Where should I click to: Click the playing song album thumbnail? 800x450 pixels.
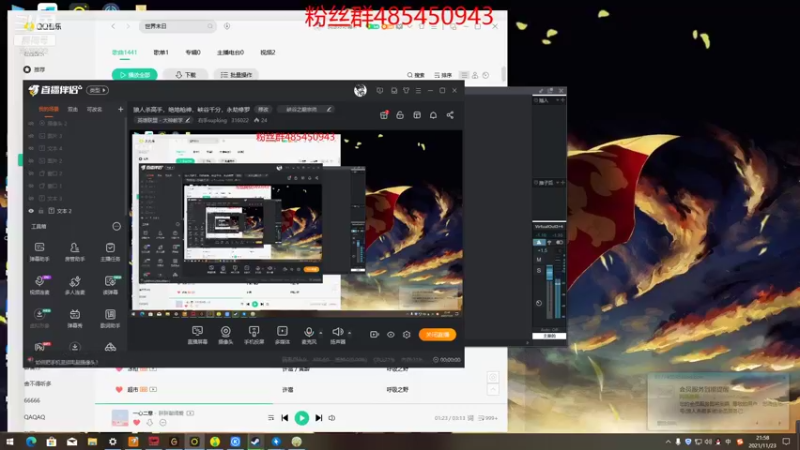tap(120, 418)
